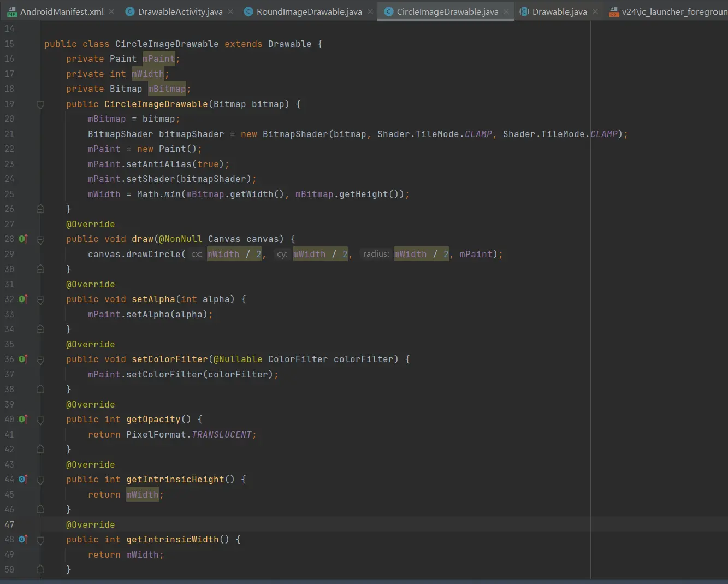Click the override gutter icon beside draw method

pyautogui.click(x=23, y=239)
